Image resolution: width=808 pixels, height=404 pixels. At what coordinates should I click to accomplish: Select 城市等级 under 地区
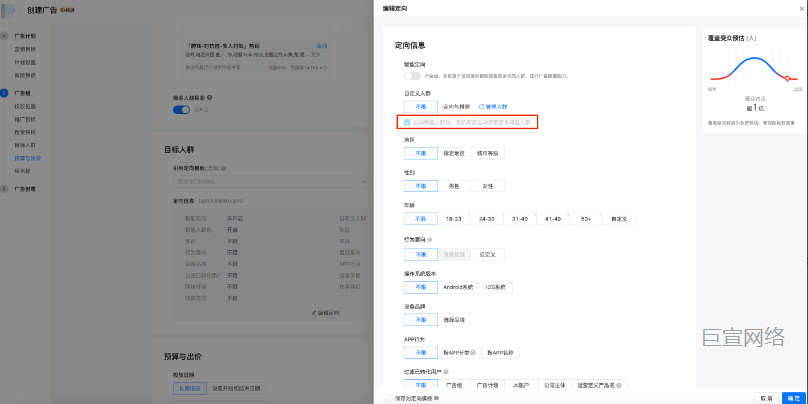[487, 154]
